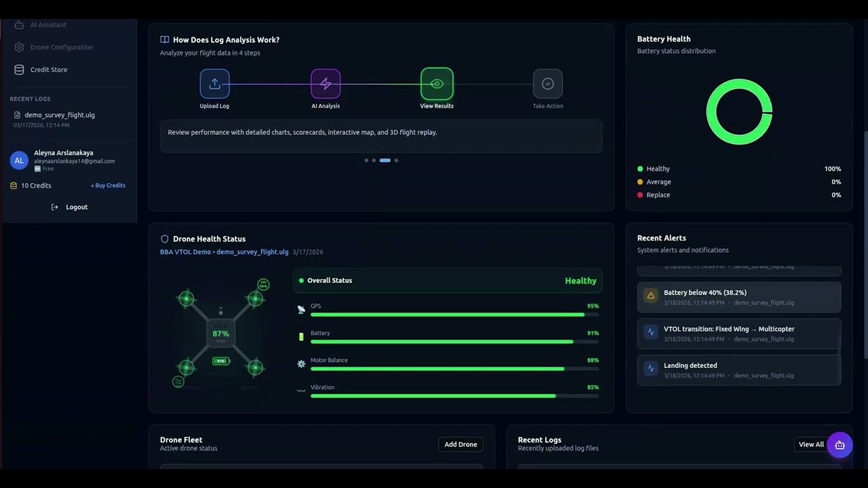The image size is (868, 488).
Task: Click the AL user avatar
Action: [19, 161]
